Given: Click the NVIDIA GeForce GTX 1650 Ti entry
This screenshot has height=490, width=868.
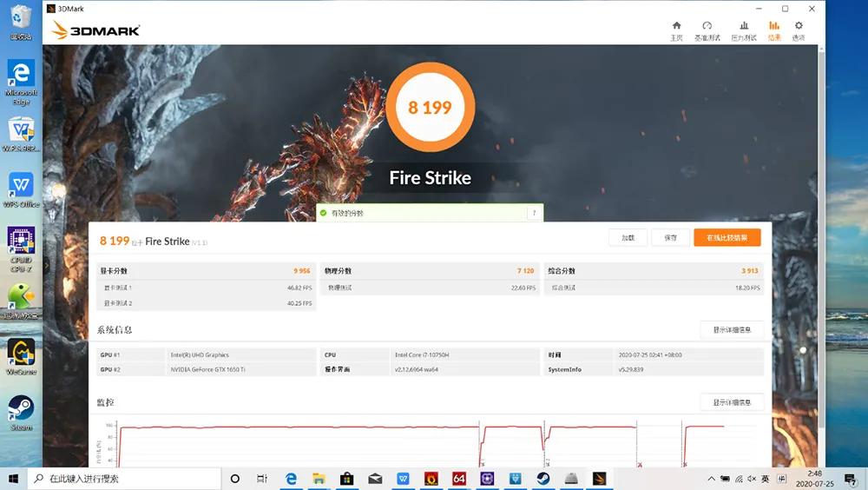Looking at the screenshot, I should 207,369.
